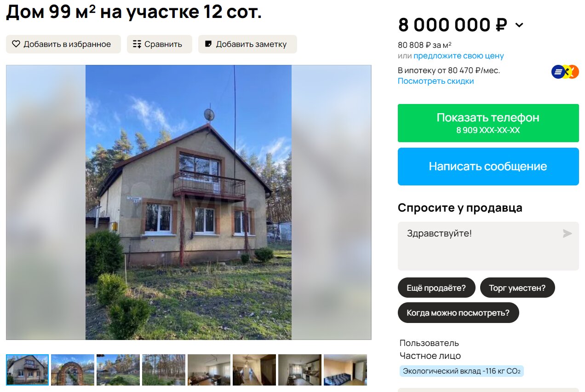Open the third thumbnail showing the yard
The height and width of the screenshot is (392, 585).
(118, 369)
